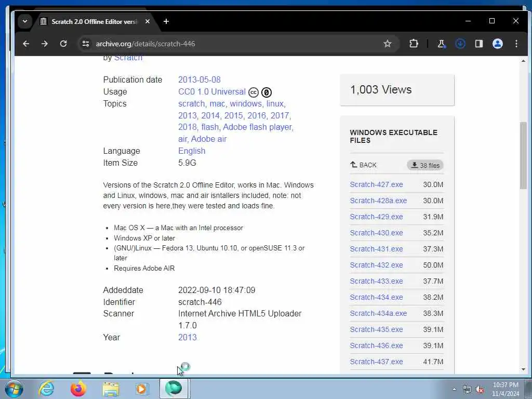Open Windows Media Player from the taskbar
Viewport: 532px width, 399px height.
[x=141, y=389]
